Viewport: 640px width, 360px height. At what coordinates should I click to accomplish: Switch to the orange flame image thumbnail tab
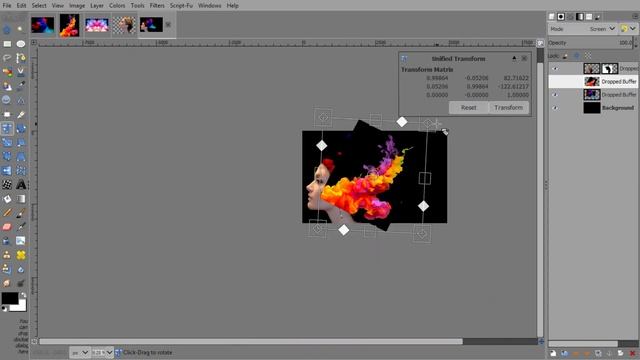point(69,25)
